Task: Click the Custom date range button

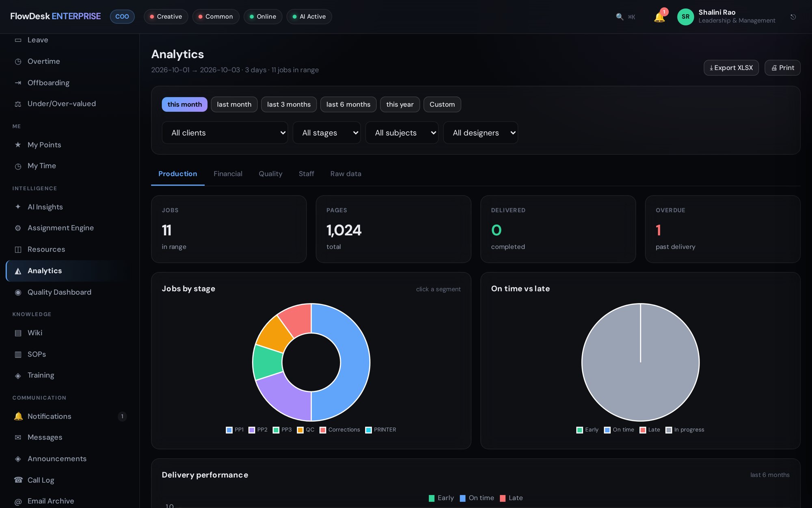Action: [442, 104]
